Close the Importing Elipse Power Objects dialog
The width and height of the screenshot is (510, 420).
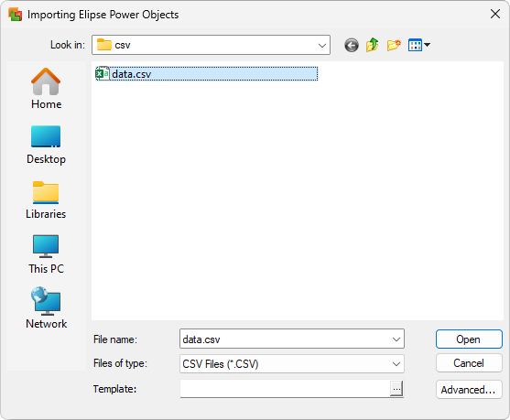tap(495, 14)
